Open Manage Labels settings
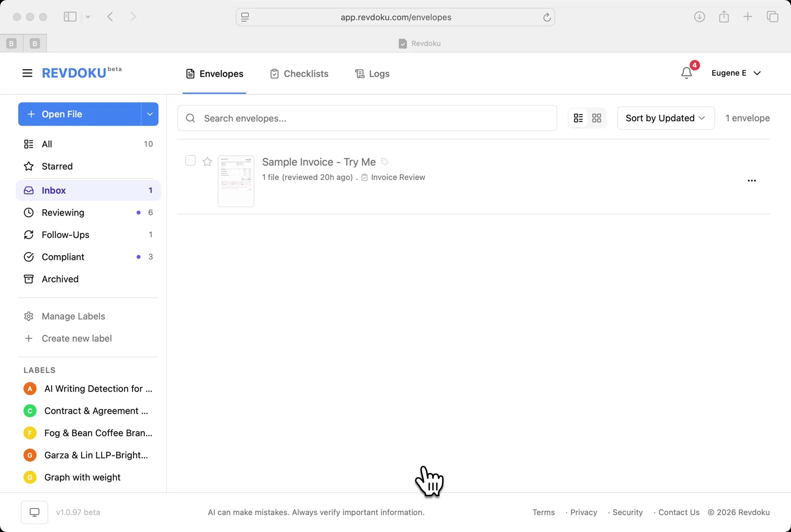 coord(73,316)
